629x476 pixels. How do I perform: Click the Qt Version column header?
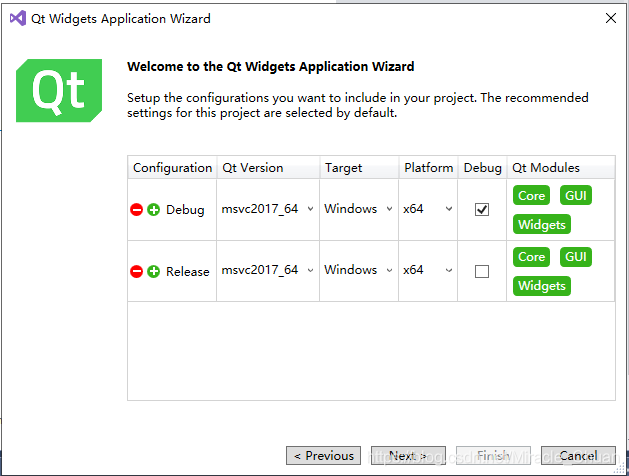268,168
